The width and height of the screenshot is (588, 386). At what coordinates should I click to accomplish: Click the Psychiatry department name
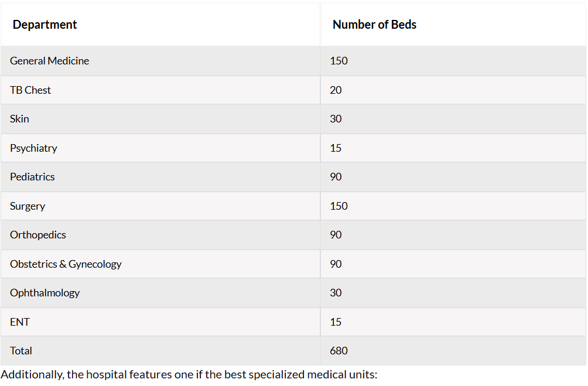33,148
